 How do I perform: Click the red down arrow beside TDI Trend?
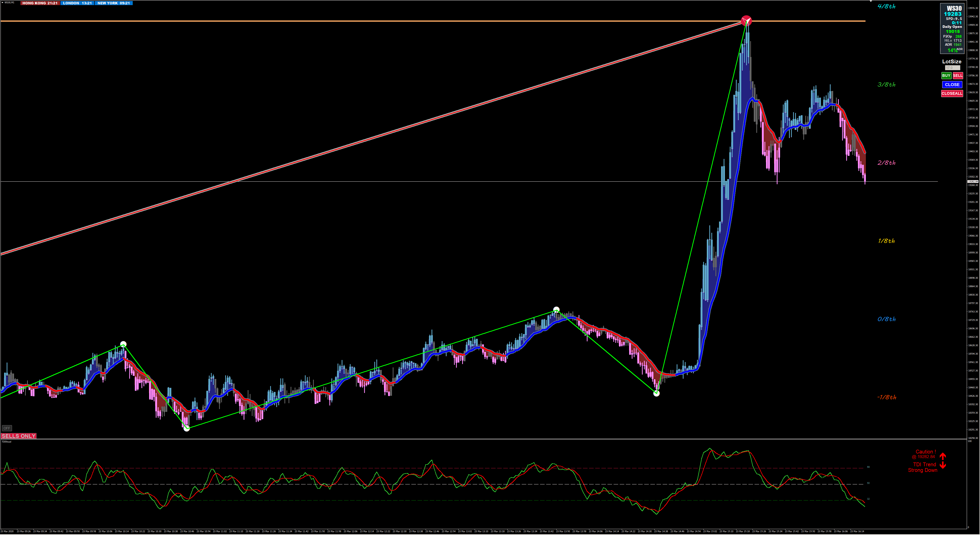[x=943, y=465]
